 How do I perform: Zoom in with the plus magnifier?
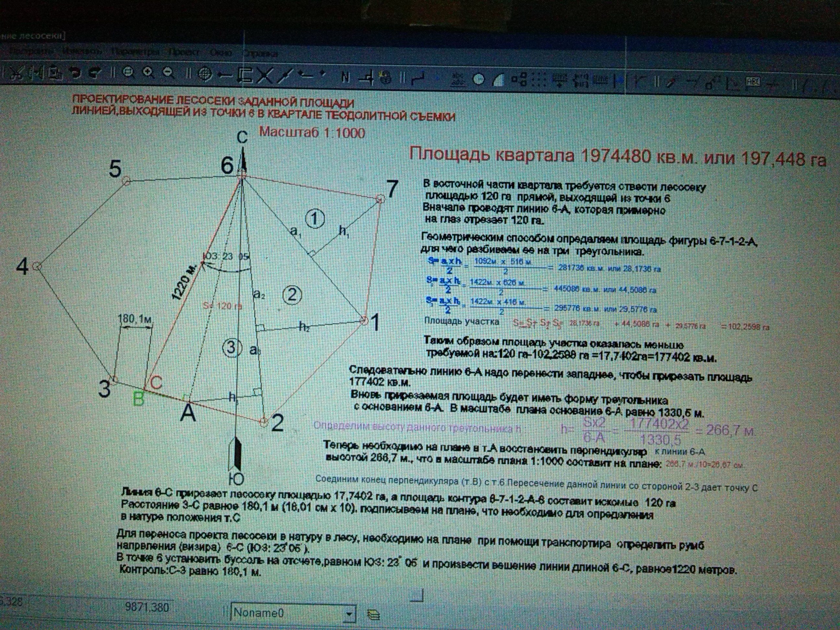tap(148, 72)
